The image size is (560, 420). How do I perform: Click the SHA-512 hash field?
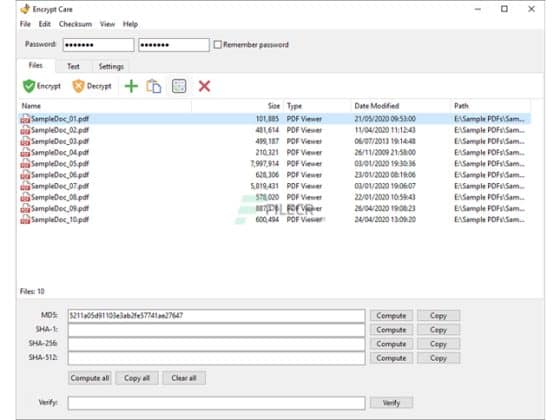(216, 358)
